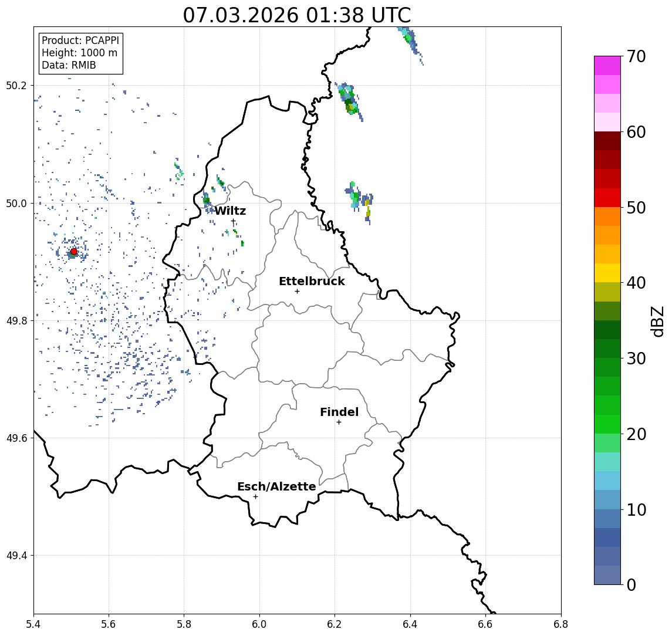Click the 5.8 longitude axis label
Viewport: 672px width, 636px height.
[x=184, y=624]
